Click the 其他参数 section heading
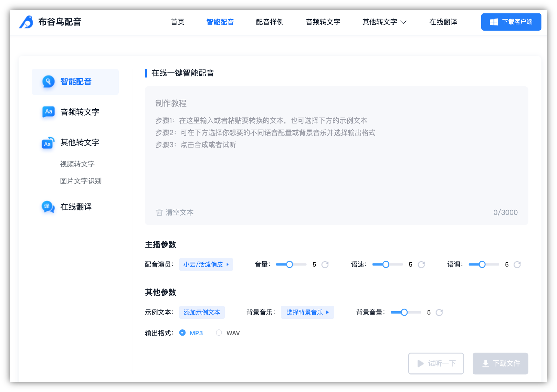 (160, 292)
